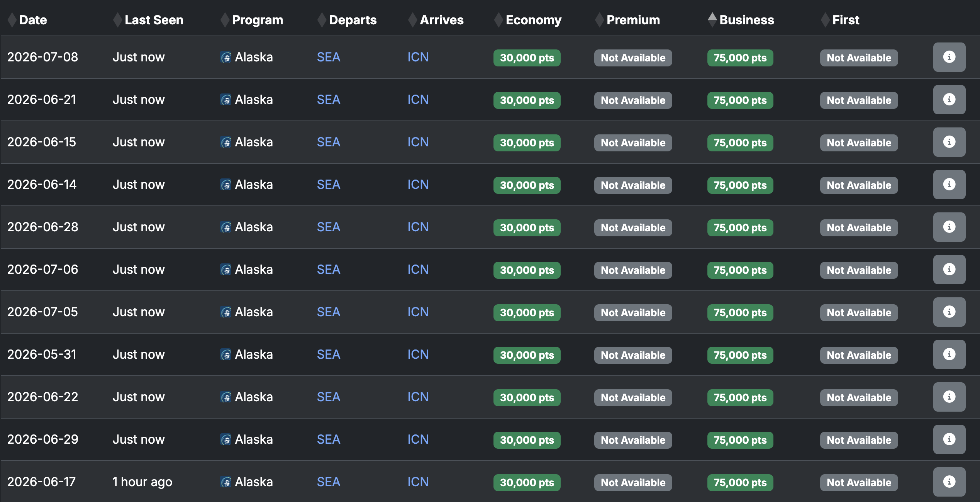The height and width of the screenshot is (502, 980).
Task: Select 30,000 pts Economy badge for 2026-07-08
Action: (x=527, y=58)
